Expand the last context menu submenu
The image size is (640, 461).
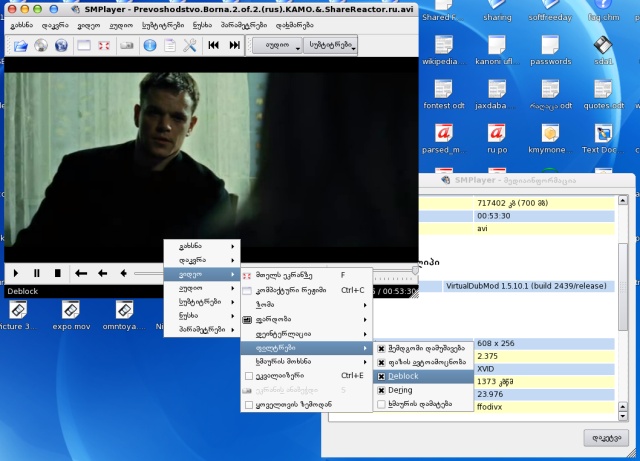point(202,330)
